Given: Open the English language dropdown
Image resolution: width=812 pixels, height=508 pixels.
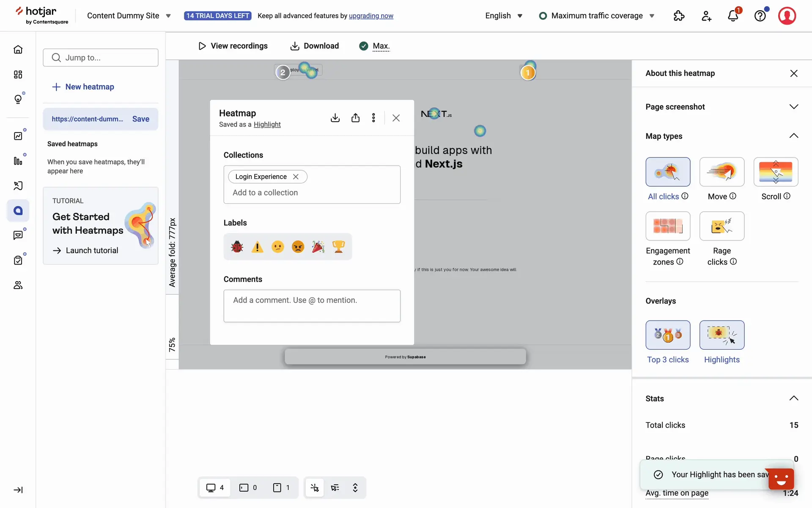Looking at the screenshot, I should point(504,16).
